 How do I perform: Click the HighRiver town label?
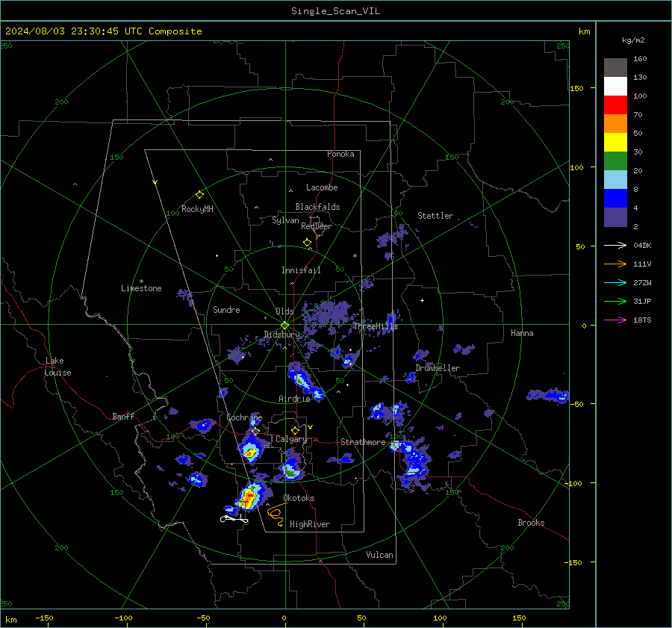[310, 524]
